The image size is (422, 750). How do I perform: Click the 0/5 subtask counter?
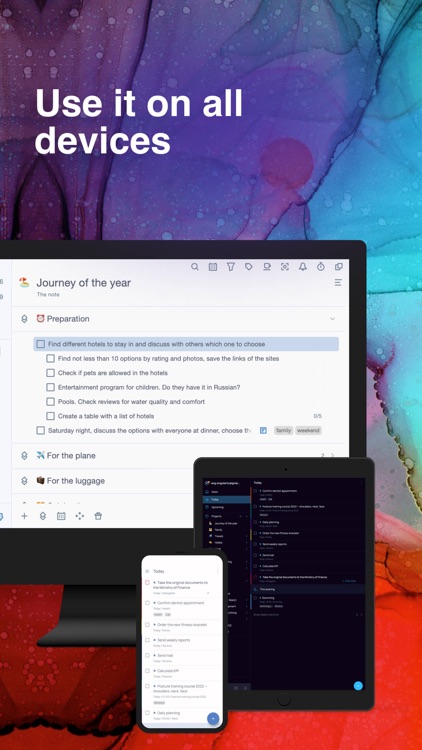point(318,416)
